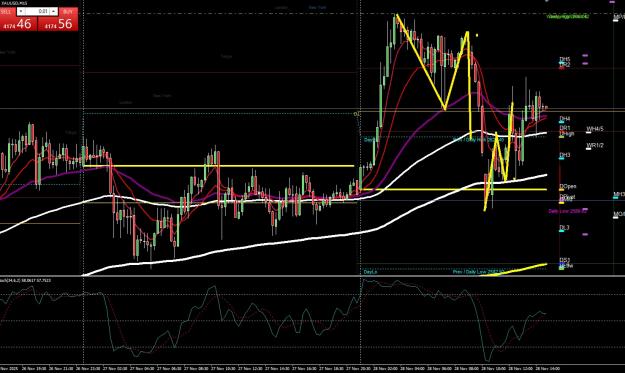Click the Prev Daily Low label

tap(478, 271)
